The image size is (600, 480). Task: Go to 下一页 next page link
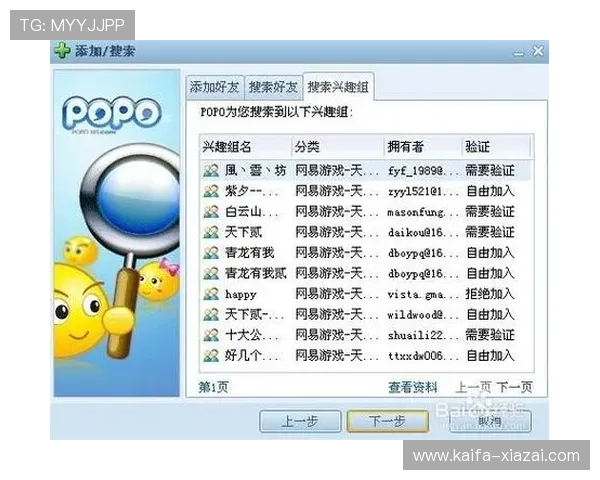(515, 387)
